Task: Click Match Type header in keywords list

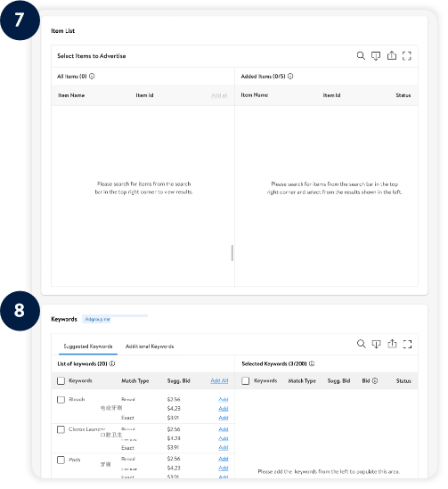Action: click(x=135, y=380)
